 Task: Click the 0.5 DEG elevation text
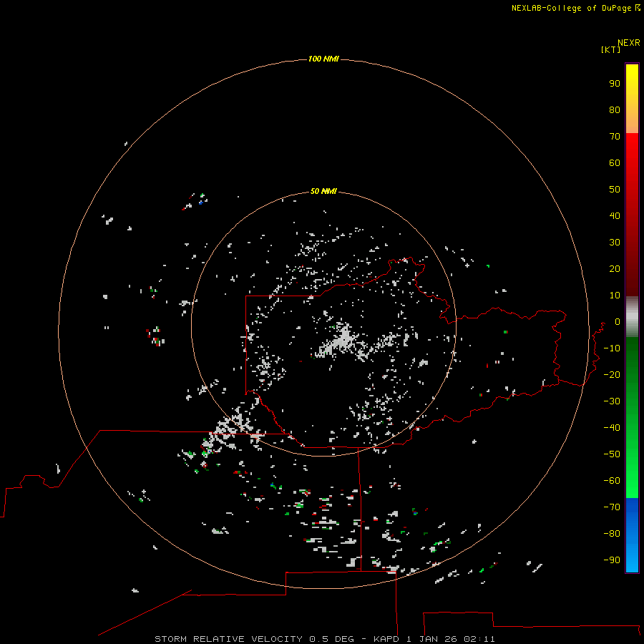(x=331, y=639)
